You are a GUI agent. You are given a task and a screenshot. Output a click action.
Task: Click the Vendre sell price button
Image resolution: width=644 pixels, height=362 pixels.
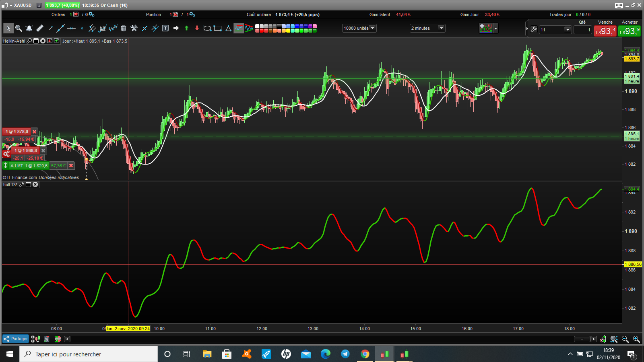point(605,31)
